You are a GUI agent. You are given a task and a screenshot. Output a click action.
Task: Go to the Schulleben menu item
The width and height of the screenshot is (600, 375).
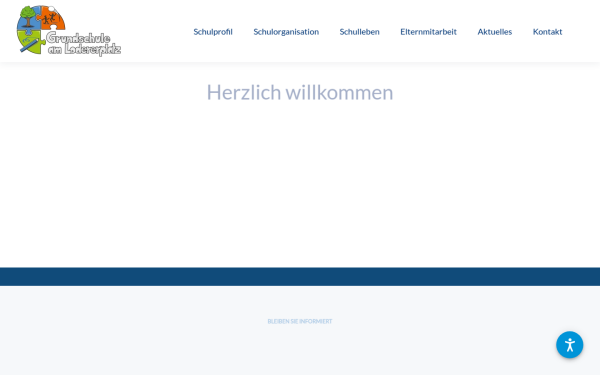pyautogui.click(x=359, y=32)
